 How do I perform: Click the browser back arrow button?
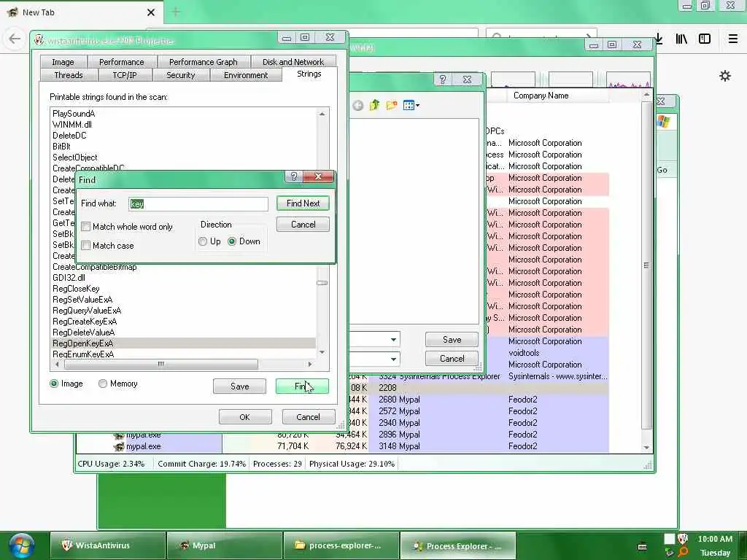[15, 39]
